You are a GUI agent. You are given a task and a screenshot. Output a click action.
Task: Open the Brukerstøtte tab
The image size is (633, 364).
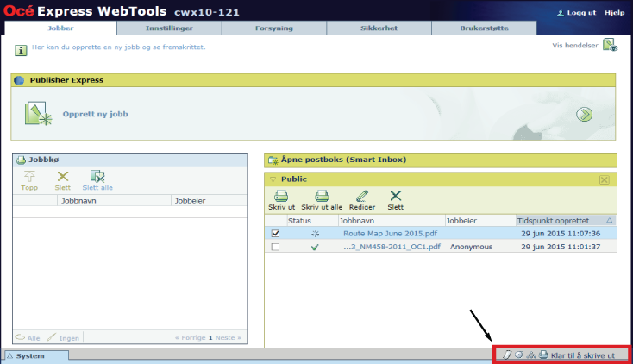[484, 28]
